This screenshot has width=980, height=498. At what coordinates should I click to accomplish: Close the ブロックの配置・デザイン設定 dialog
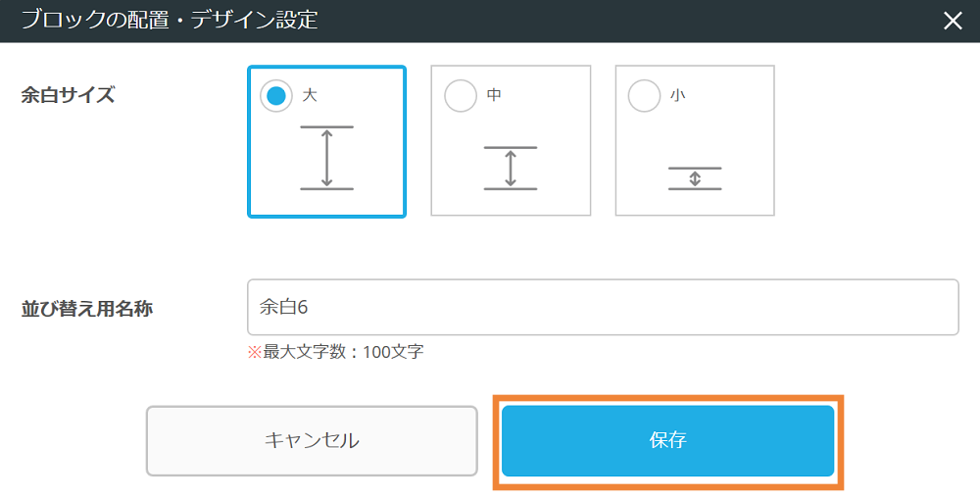[x=953, y=22]
